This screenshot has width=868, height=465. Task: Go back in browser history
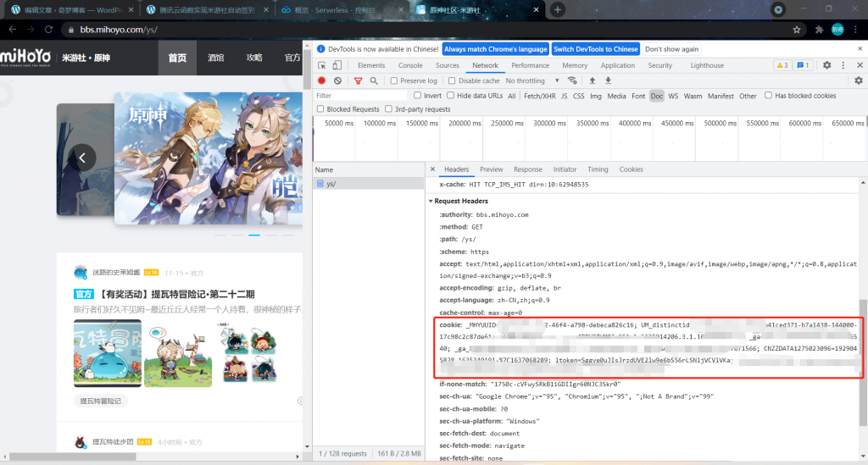[x=13, y=30]
